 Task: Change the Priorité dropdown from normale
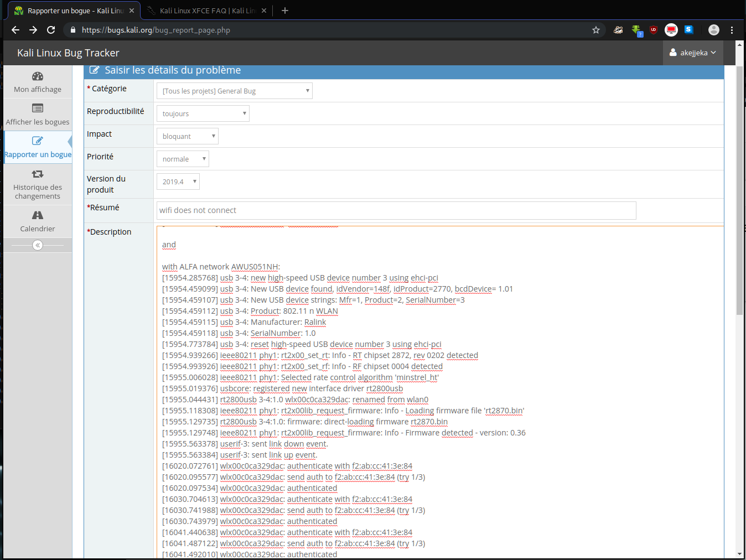point(183,159)
